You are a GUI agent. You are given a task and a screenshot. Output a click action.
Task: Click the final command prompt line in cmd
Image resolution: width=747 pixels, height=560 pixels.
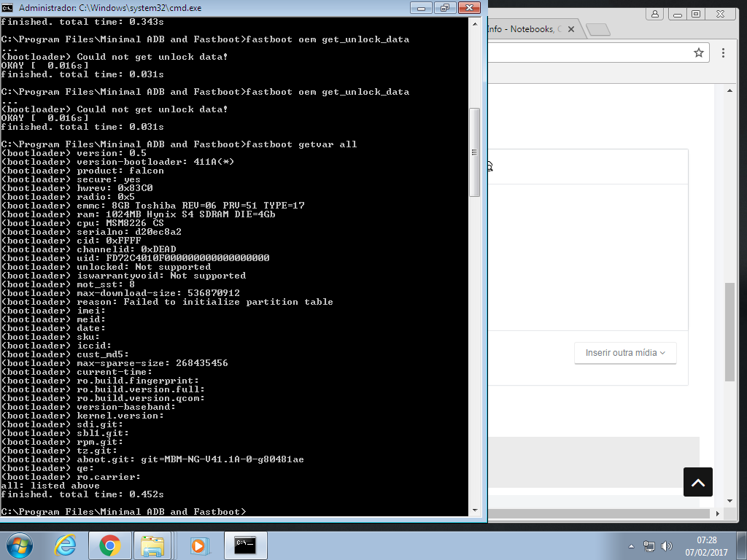point(124,512)
